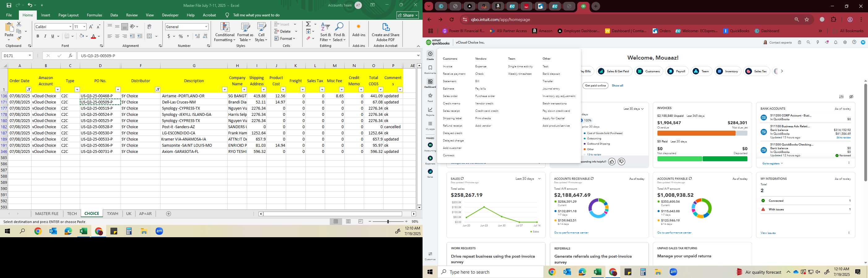Open the Order Date column filter dropdown

(29, 90)
